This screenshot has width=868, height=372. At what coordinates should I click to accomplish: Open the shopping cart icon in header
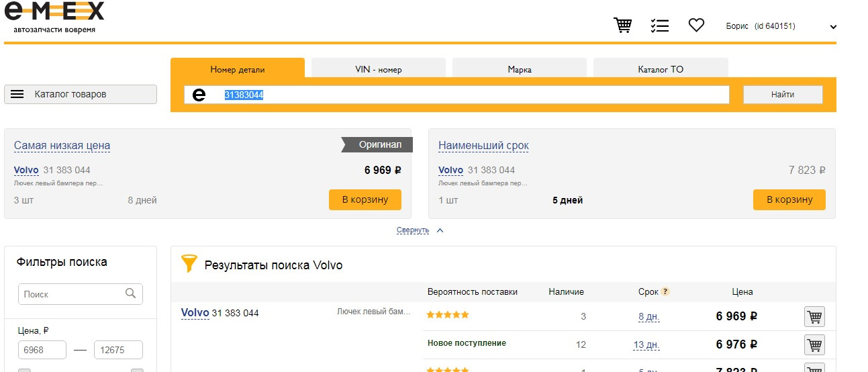623,26
